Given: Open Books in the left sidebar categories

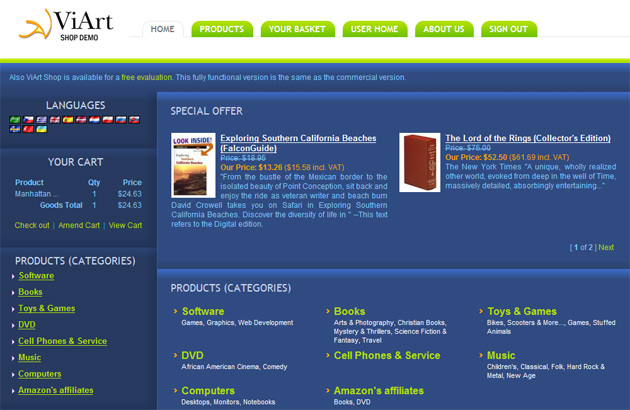Looking at the screenshot, I should point(30,292).
